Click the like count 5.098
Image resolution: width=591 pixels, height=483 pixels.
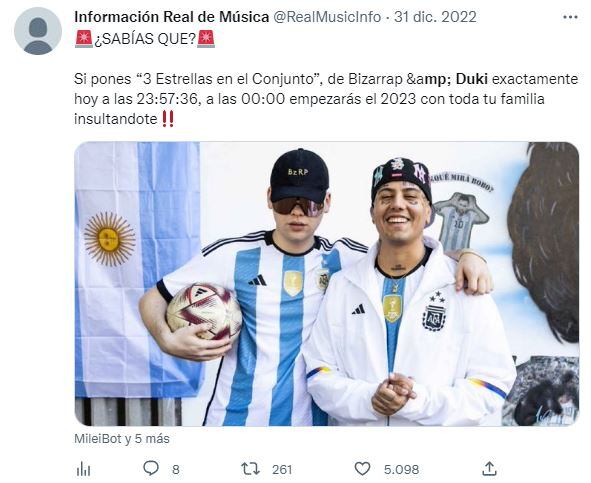(x=401, y=470)
